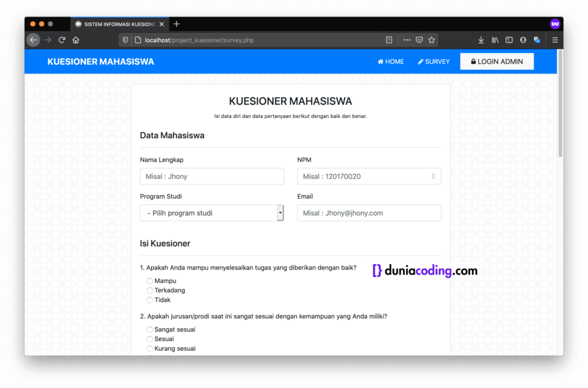Click inside the Nama Lengkap input field
Image resolution: width=588 pixels, height=388 pixels.
211,176
